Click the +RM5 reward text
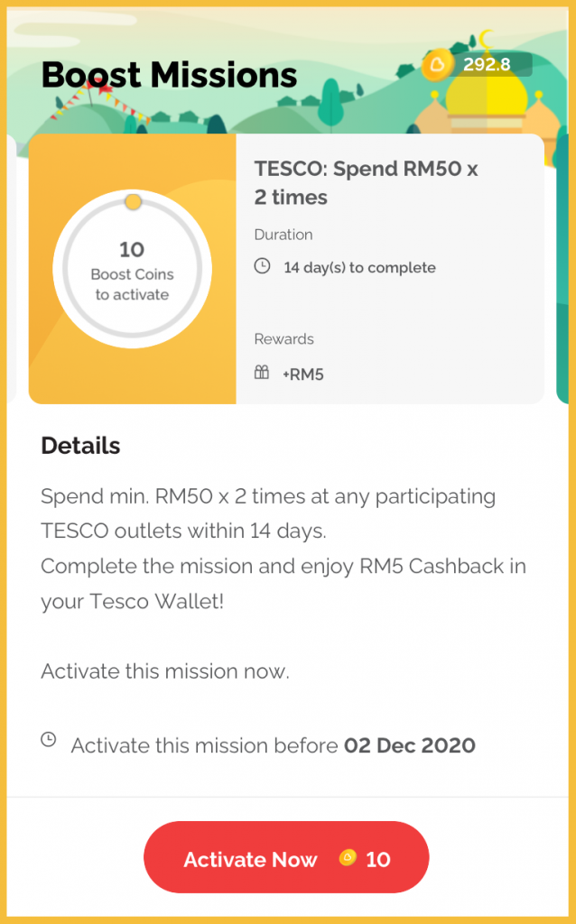This screenshot has height=924, width=576. click(x=302, y=374)
